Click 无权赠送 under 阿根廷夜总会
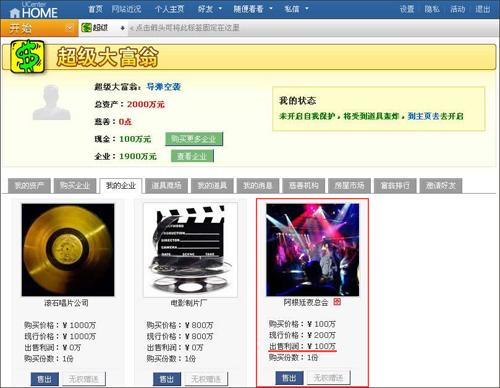 coord(328,378)
